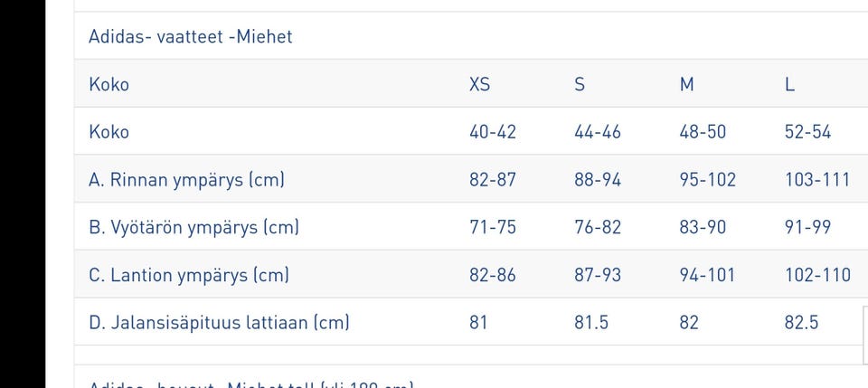
Task: Click the 76-82 waist measurement cell
Action: [x=598, y=227]
